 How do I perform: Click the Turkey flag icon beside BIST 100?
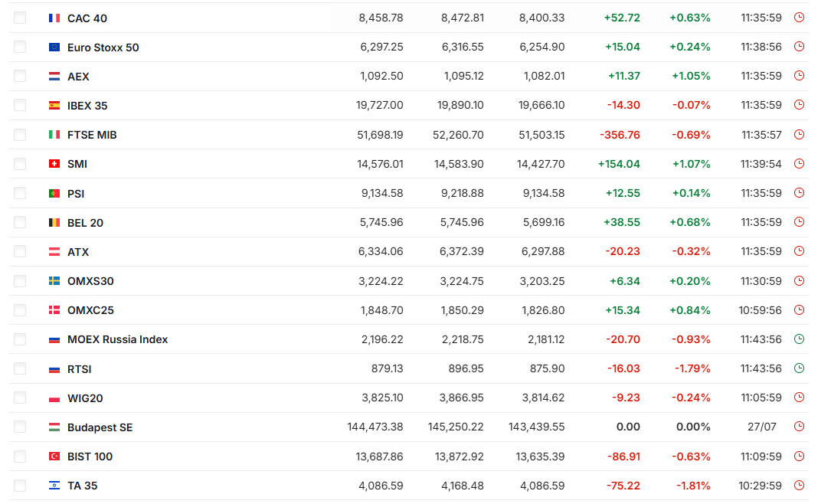pyautogui.click(x=54, y=457)
